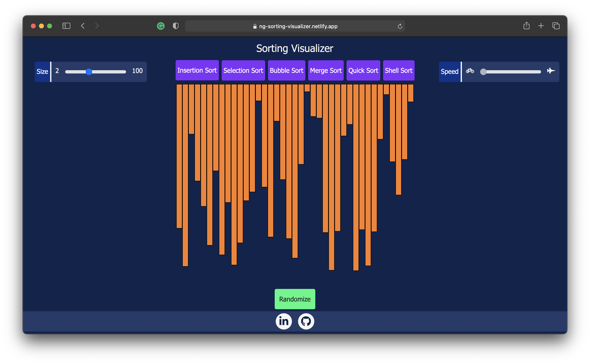This screenshot has height=364, width=590.
Task: Click the Speed slider gray handle
Action: tap(483, 72)
